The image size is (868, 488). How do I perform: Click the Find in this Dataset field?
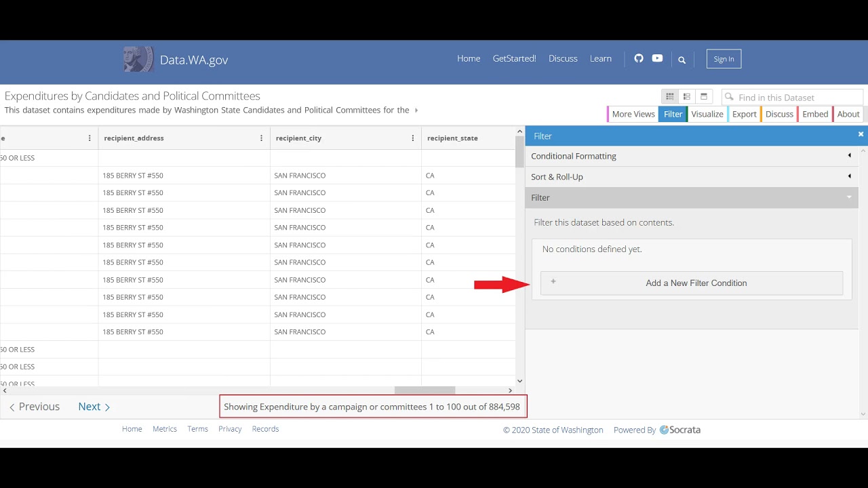793,98
